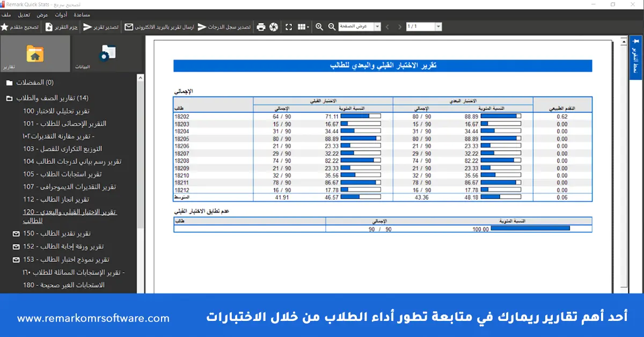
Task: Click the advanced correction star icon
Action: (5, 26)
